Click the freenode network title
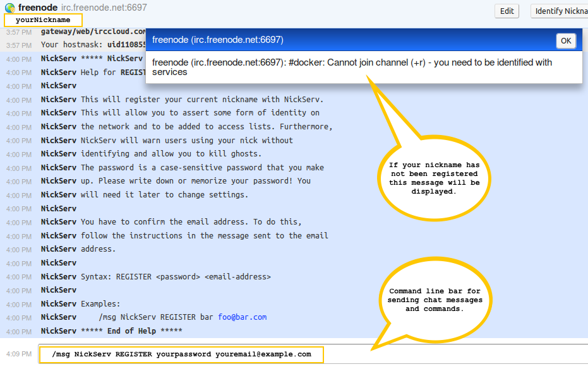 40,8
